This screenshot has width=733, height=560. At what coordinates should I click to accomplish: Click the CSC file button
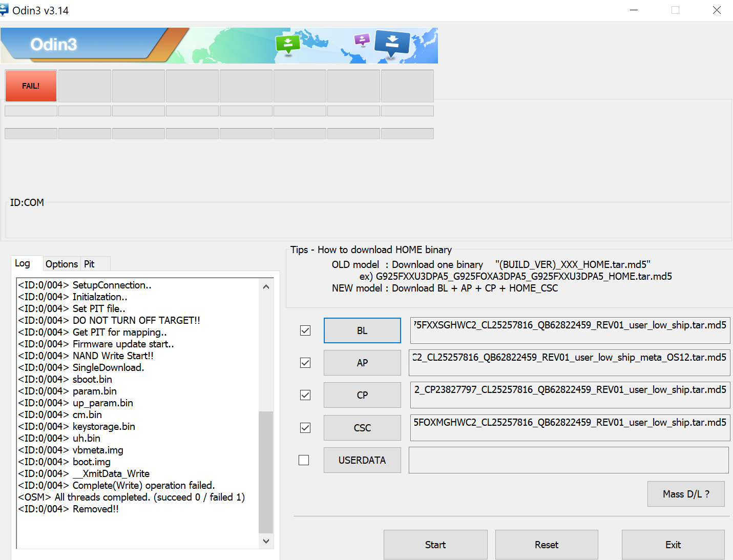click(x=362, y=428)
